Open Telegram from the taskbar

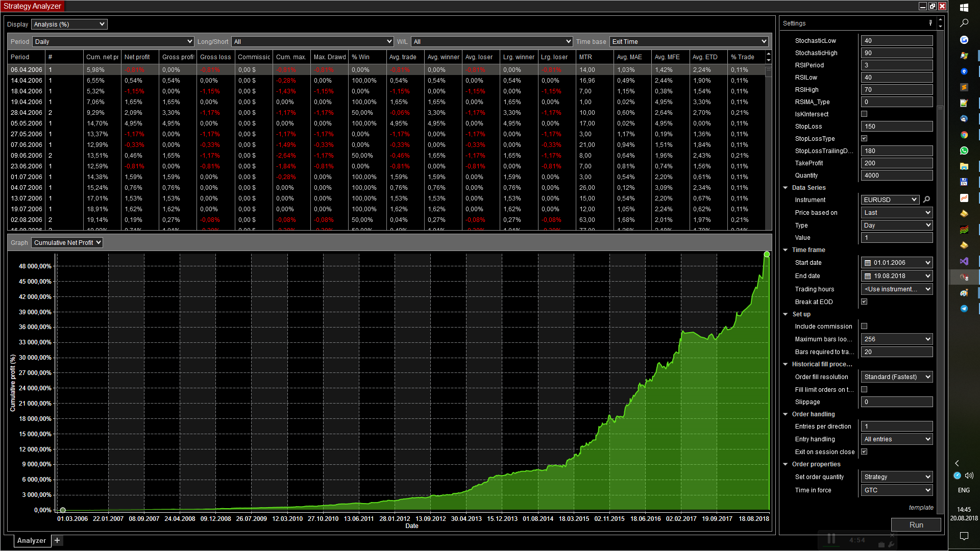964,309
